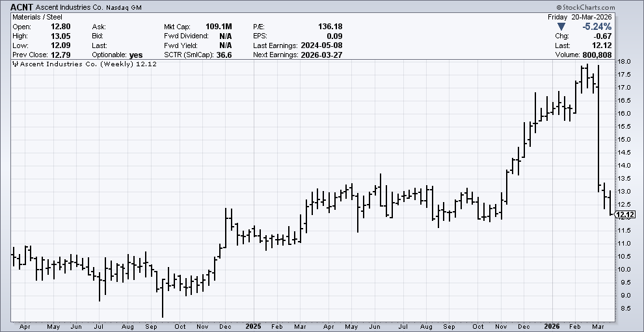The image size is (644, 332).
Task: Click the ACNT ticker symbol
Action: pos(21,7)
